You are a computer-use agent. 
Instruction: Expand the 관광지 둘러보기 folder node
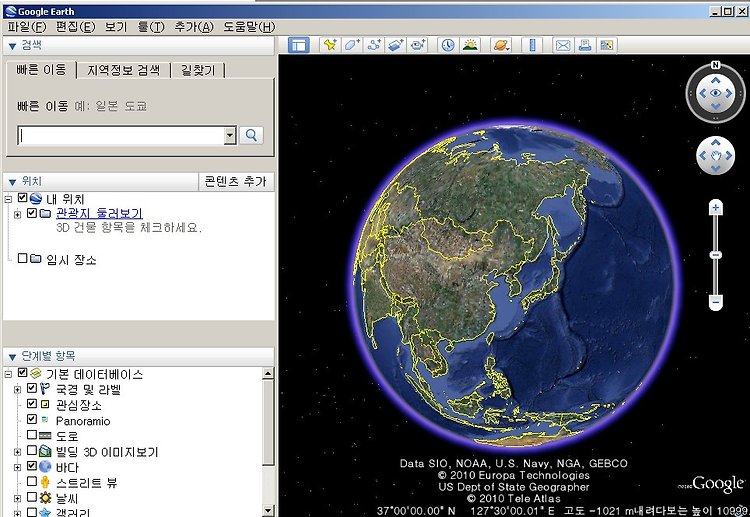pyautogui.click(x=18, y=215)
